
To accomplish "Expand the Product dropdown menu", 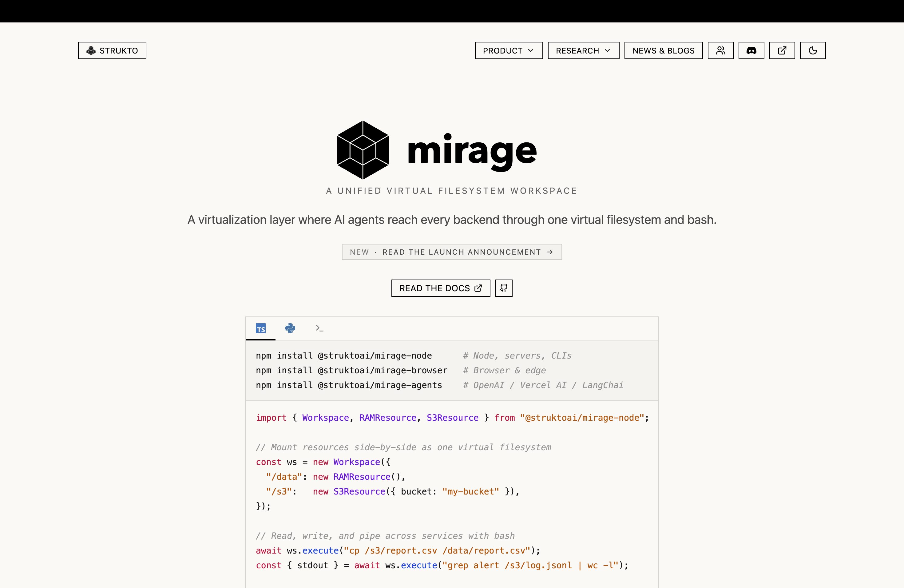I will [x=509, y=50].
